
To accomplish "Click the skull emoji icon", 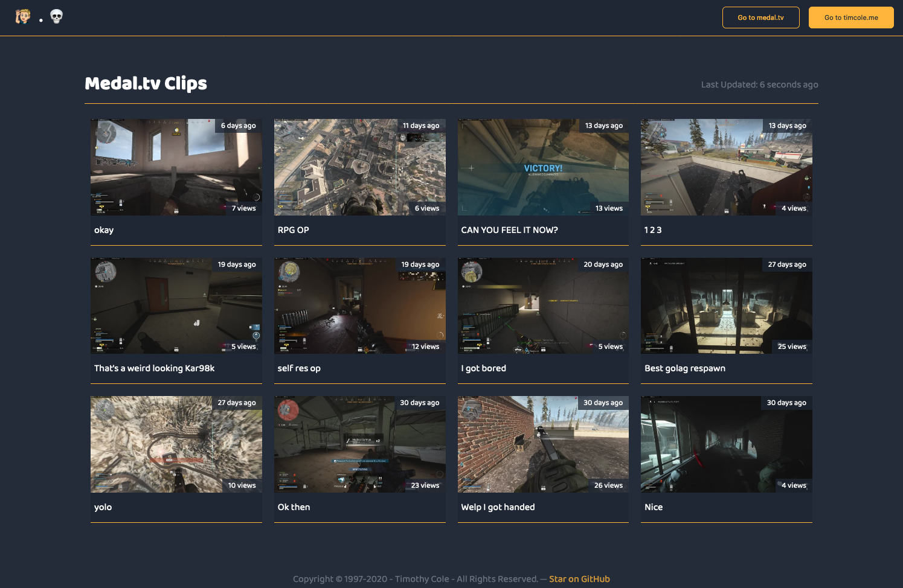I will pos(56,16).
